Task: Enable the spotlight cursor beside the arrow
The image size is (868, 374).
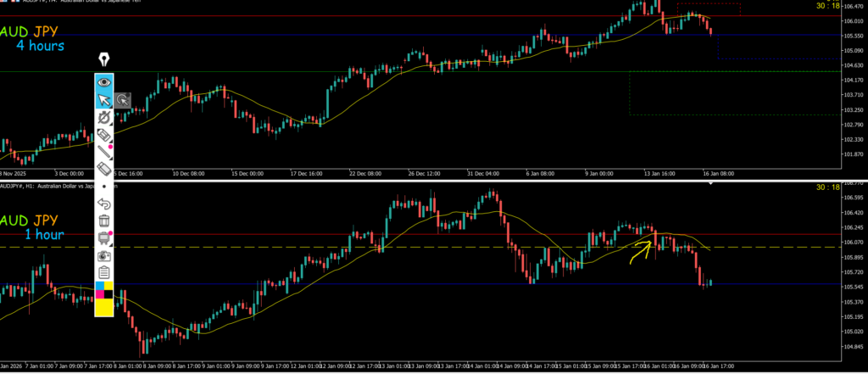Action: pos(123,101)
